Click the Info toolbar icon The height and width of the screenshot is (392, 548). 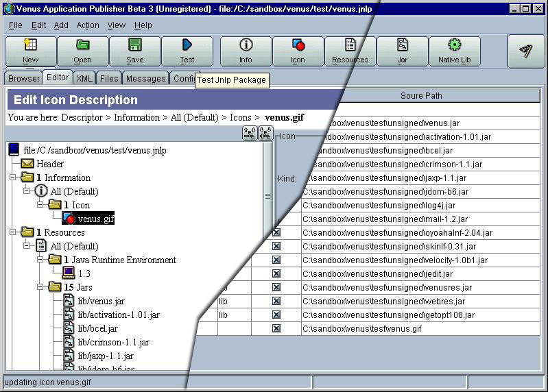tap(246, 51)
